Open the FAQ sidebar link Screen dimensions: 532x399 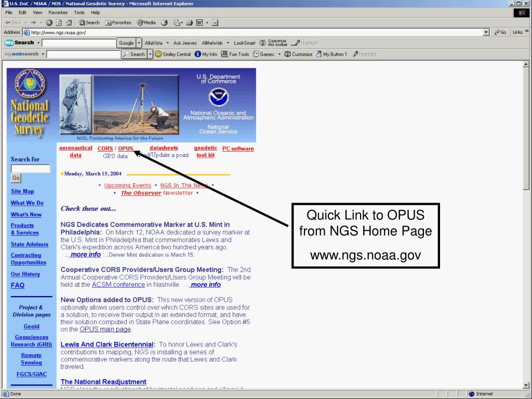click(18, 285)
